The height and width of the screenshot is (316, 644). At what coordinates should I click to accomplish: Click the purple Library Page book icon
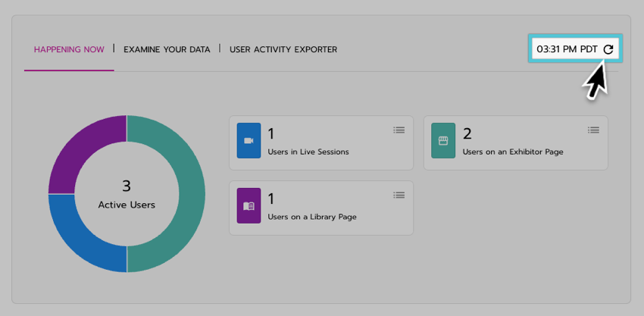point(249,206)
